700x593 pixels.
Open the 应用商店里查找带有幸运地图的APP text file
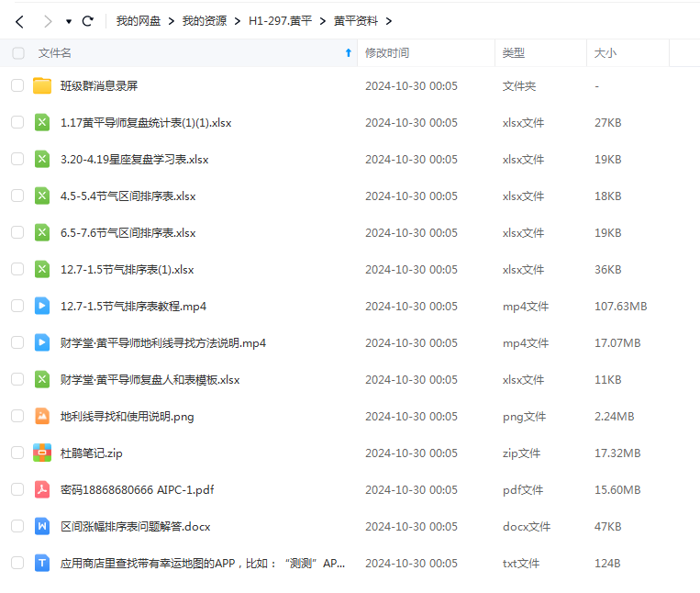pos(202,563)
